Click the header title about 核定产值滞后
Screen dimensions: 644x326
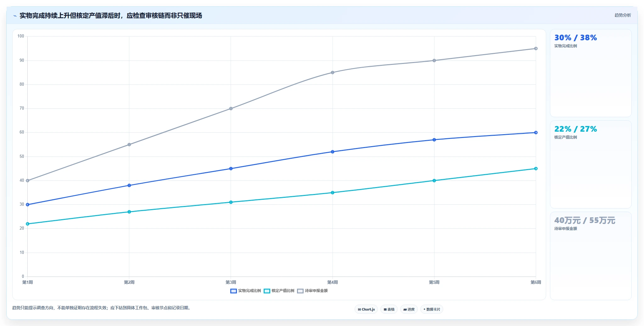coord(111,15)
